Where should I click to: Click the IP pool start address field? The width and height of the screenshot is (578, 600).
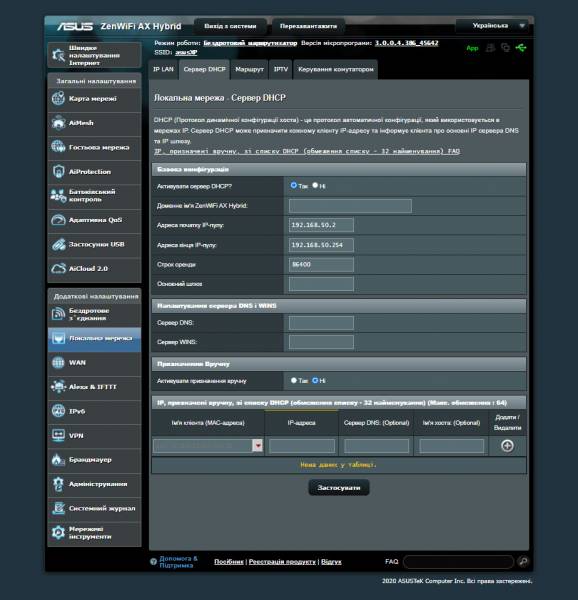[321, 225]
